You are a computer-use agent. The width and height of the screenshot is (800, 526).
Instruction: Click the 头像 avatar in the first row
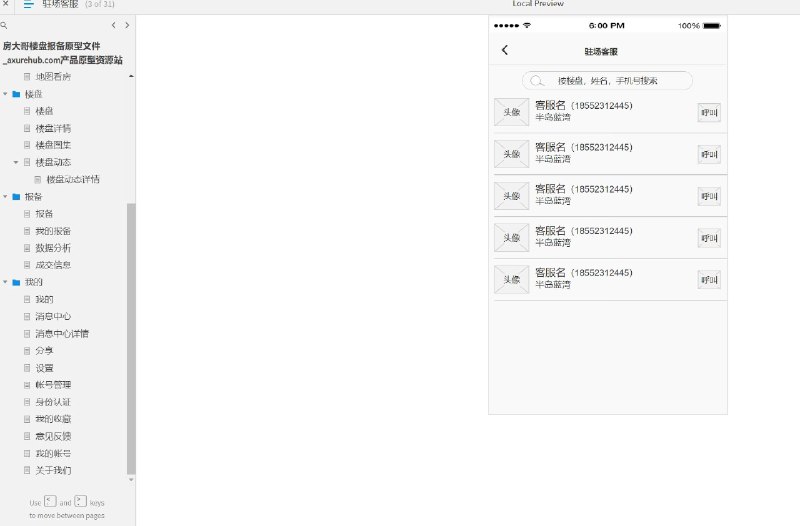tap(512, 112)
